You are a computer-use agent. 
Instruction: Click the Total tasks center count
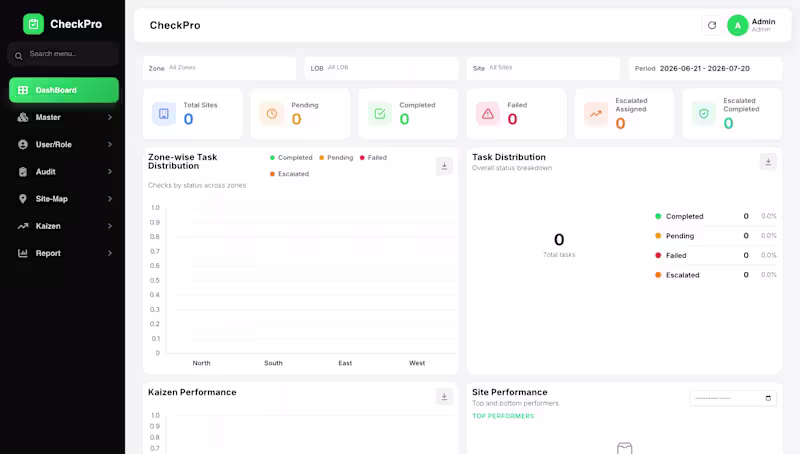coord(559,240)
